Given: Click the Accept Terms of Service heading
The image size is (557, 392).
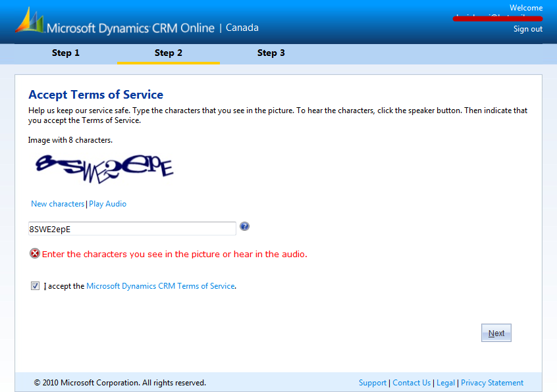Looking at the screenshot, I should click(x=96, y=95).
